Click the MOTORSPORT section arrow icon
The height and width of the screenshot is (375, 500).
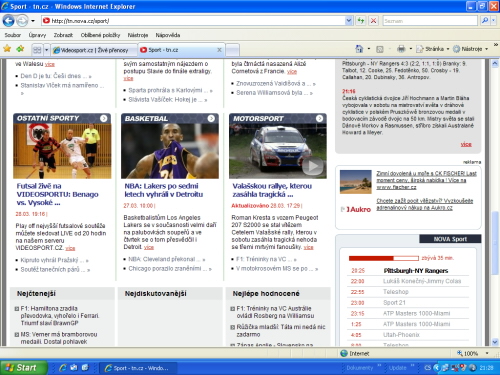point(319,118)
